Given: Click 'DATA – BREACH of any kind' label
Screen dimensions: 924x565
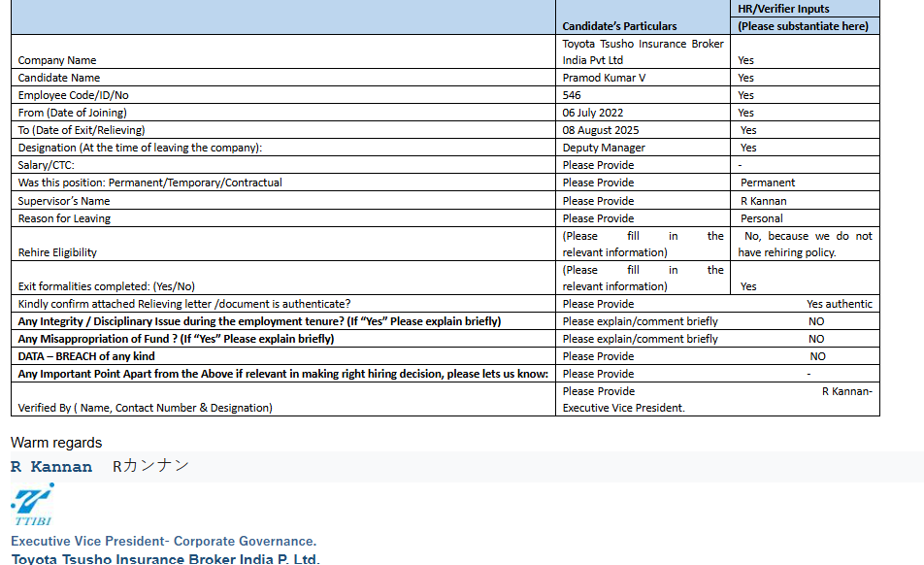Looking at the screenshot, I should tap(86, 356).
